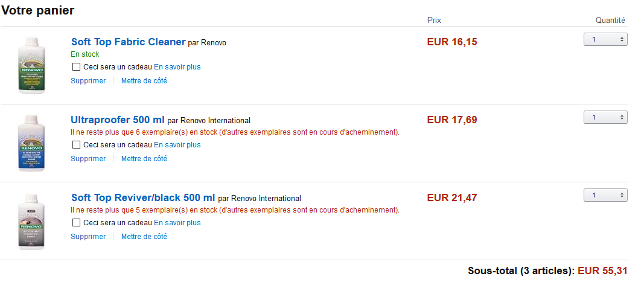The height and width of the screenshot is (285, 644).
Task: Remove Soft Top Fabric Cleaner via Supprimer
Action: (88, 81)
